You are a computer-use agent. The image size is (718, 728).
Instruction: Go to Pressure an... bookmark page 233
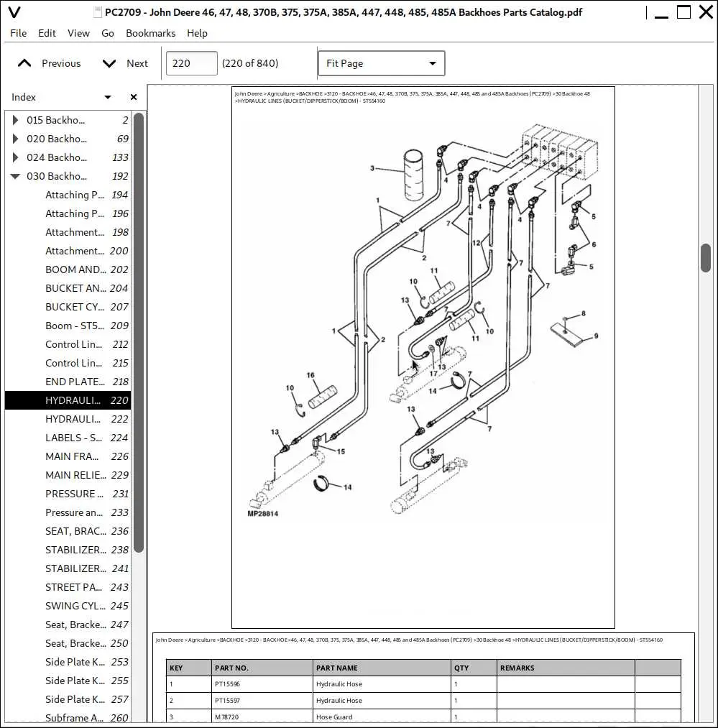pos(68,512)
